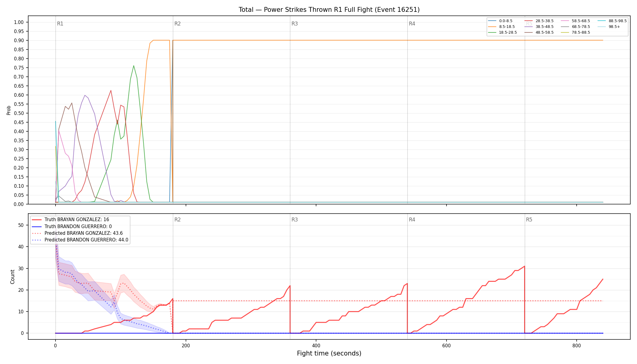Viewport: 637px width, 364px height.
Task: Click the '0.05' tick on the Prob axis
Action: [x=19, y=195]
